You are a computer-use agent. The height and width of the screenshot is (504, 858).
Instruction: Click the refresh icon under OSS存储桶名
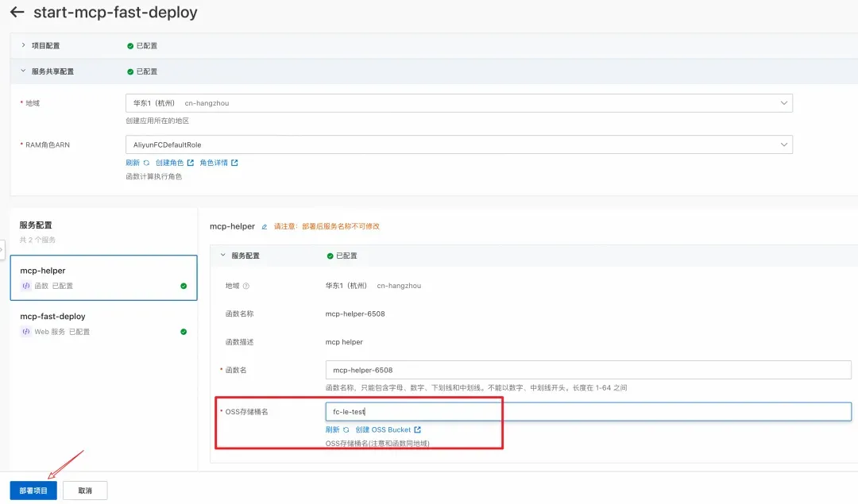tap(346, 429)
